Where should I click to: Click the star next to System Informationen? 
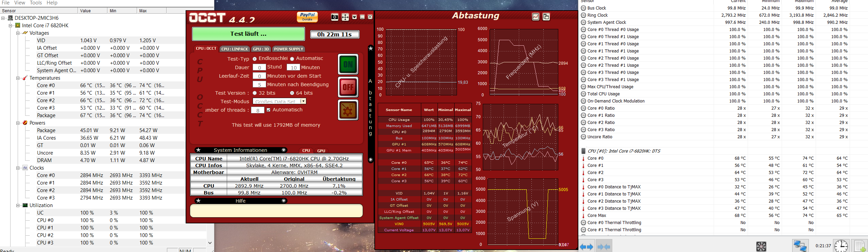[x=198, y=150]
